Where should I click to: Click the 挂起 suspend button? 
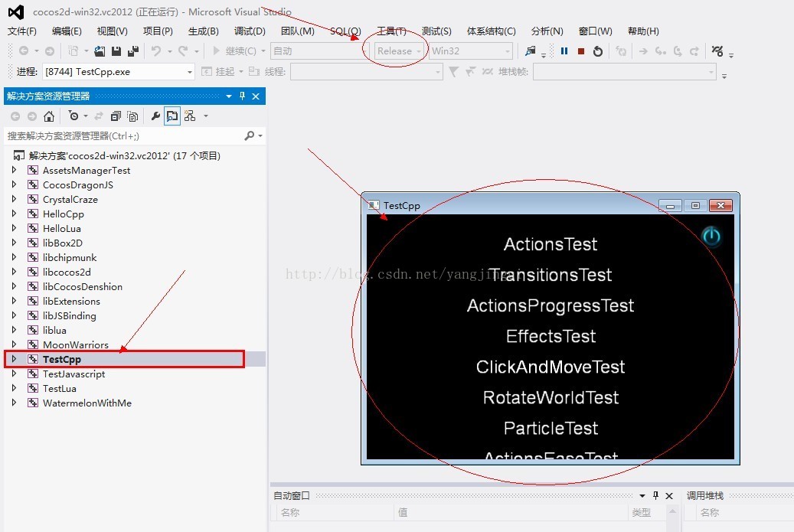[220, 72]
